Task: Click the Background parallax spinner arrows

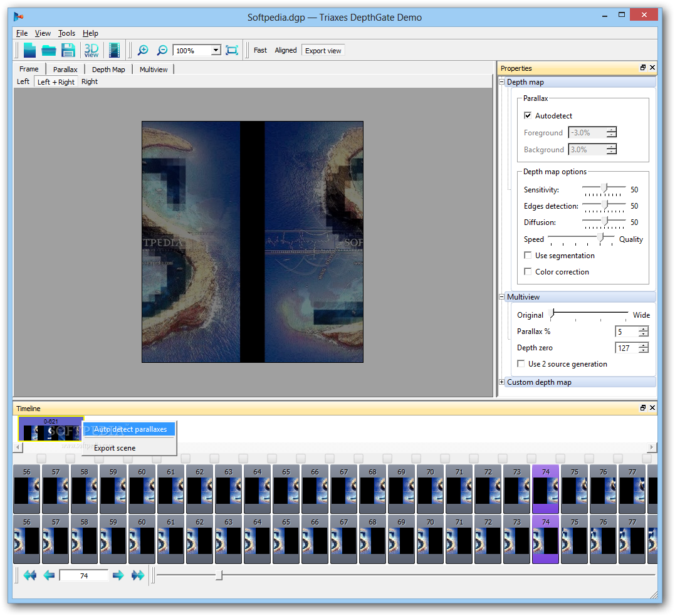Action: (611, 149)
